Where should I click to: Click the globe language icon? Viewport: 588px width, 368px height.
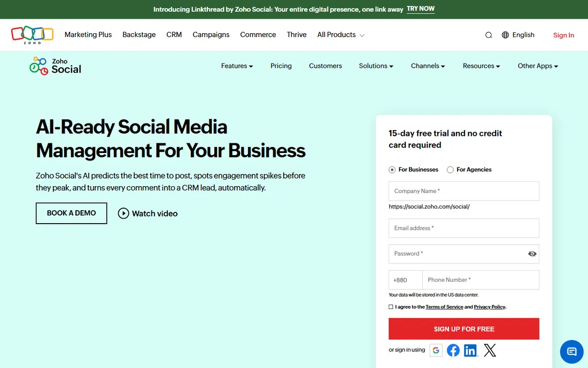505,35
